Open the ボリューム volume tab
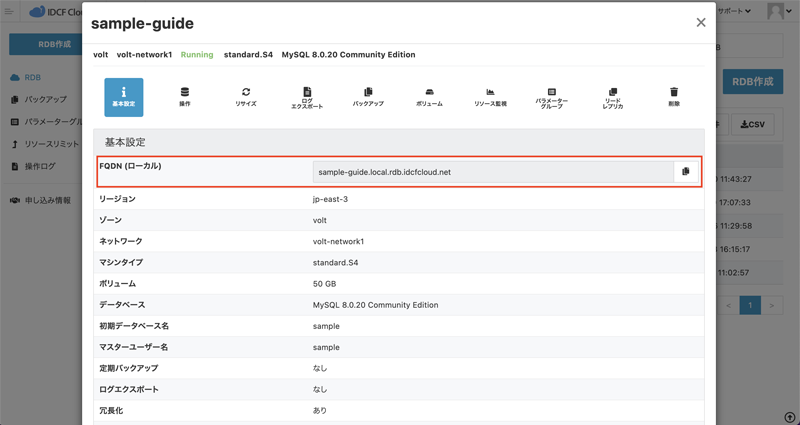The height and width of the screenshot is (425, 800). [x=429, y=97]
